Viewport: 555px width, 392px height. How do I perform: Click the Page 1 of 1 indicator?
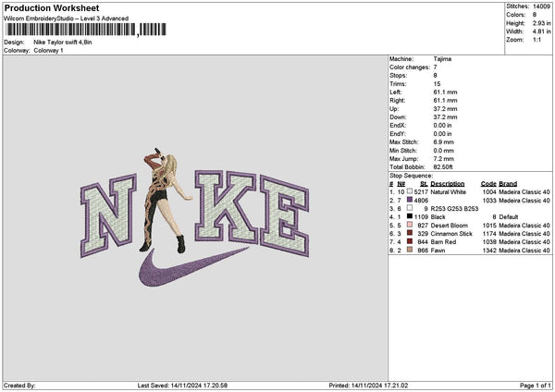[x=536, y=386]
